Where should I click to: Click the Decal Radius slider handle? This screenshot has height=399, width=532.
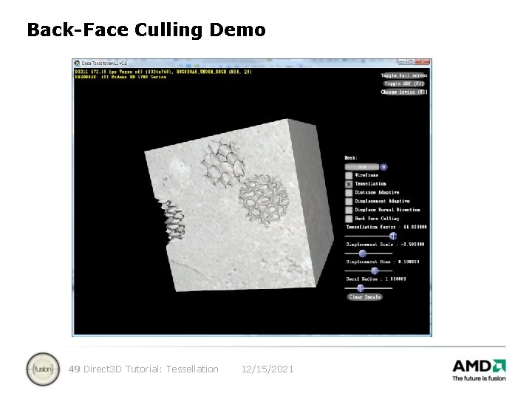pos(361,288)
